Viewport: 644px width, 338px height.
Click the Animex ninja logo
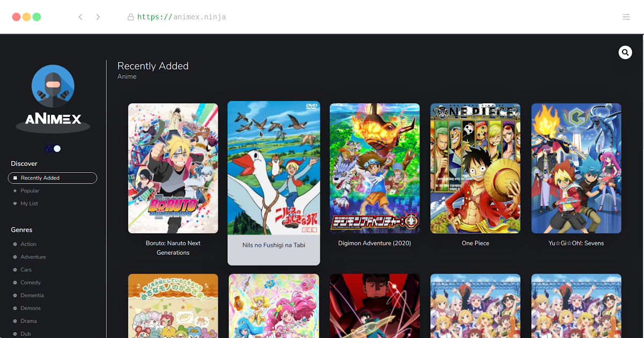pyautogui.click(x=53, y=99)
